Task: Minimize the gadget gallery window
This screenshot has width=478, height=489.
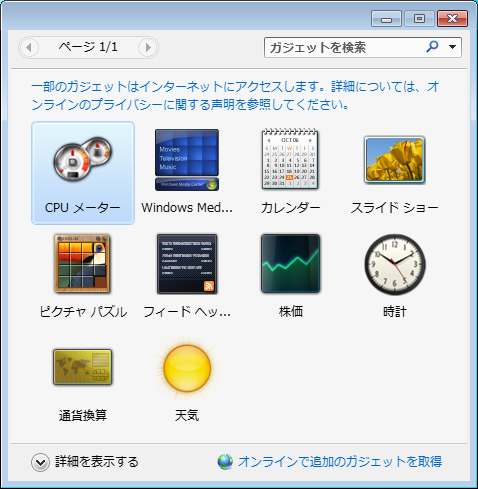Action: [x=386, y=19]
